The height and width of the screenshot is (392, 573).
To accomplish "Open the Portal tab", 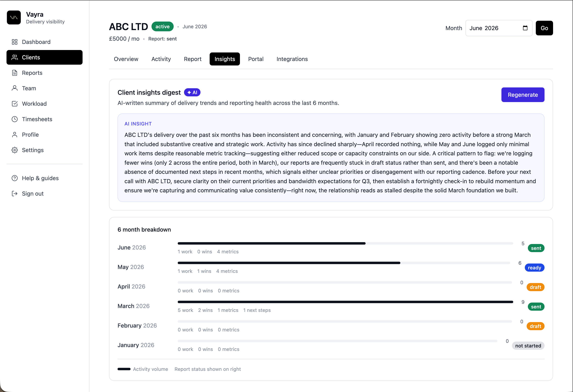I will point(256,59).
